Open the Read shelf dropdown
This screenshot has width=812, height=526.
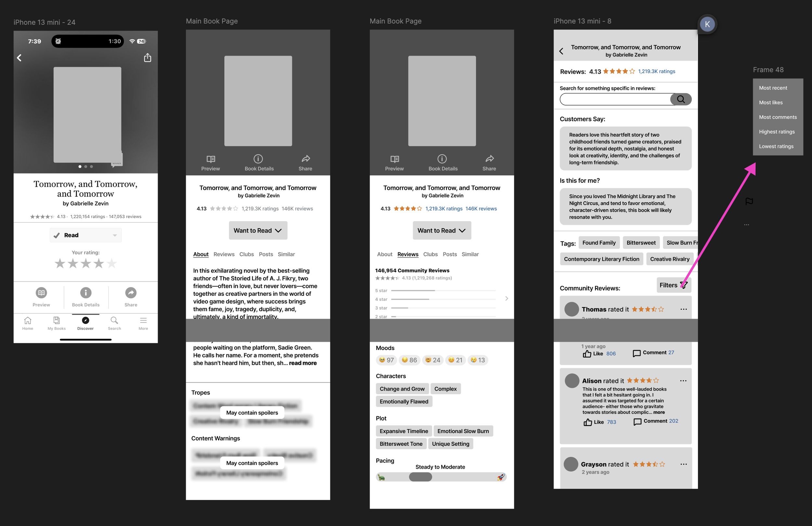[85, 235]
